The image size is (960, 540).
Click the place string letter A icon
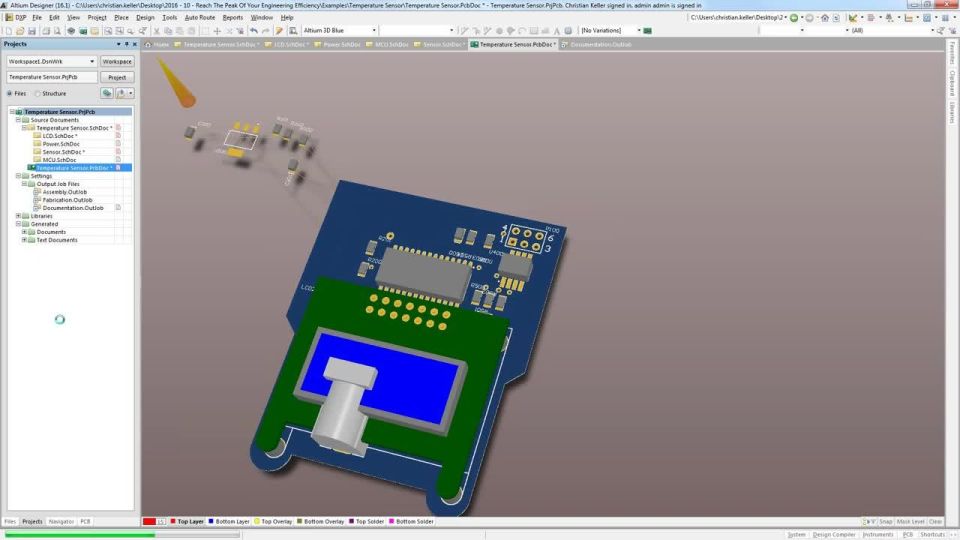(x=557, y=31)
